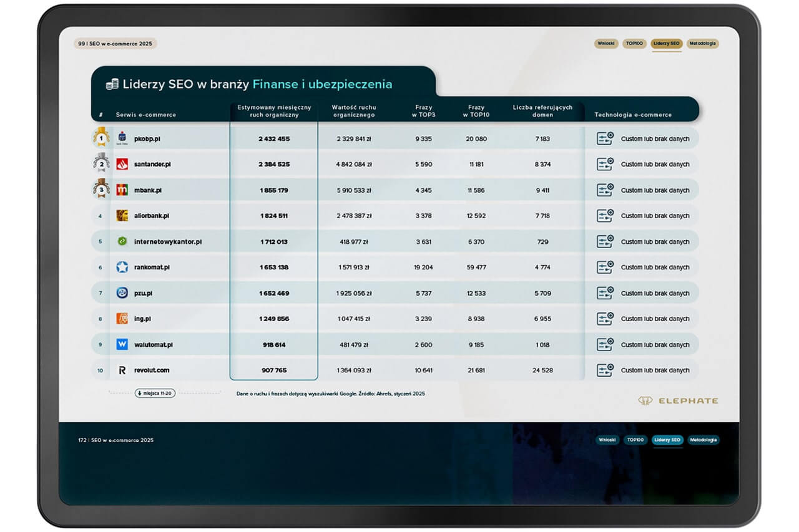Click the technology icon in walutomat.pl row
Viewport: 799px width, 532px height.
coord(605,344)
